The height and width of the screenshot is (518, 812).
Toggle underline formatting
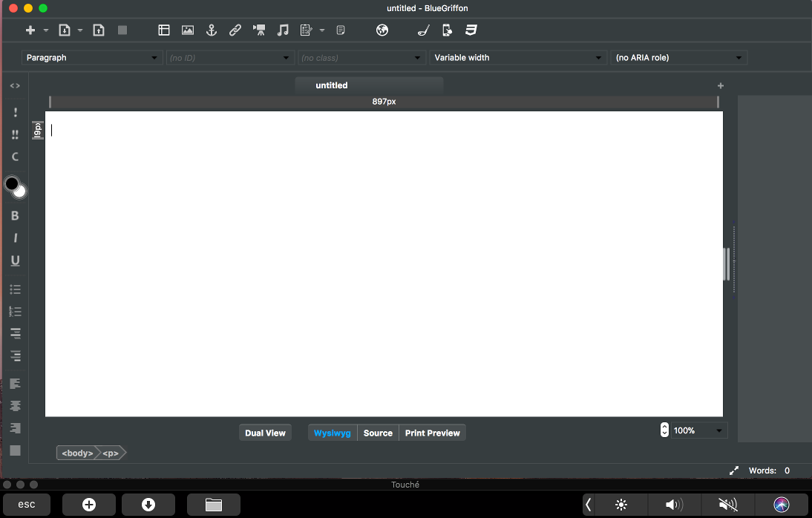pyautogui.click(x=15, y=260)
